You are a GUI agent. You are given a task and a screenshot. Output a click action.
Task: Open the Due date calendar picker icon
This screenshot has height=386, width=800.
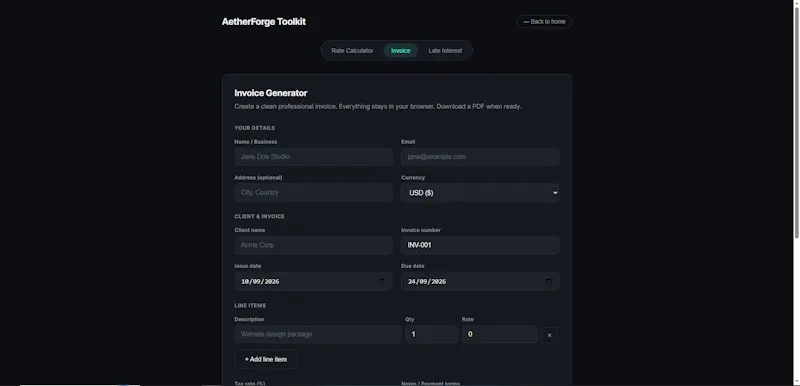point(548,281)
